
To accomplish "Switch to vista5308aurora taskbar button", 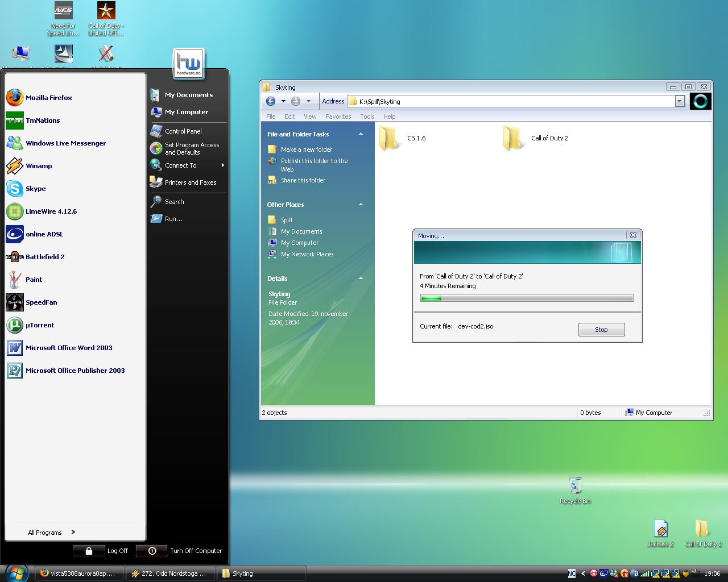I will pyautogui.click(x=79, y=573).
